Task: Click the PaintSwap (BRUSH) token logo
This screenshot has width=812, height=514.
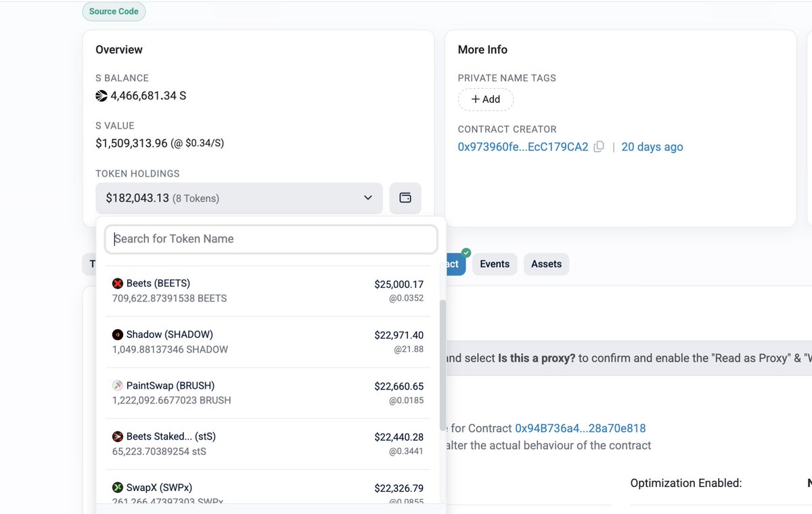Action: tap(118, 385)
